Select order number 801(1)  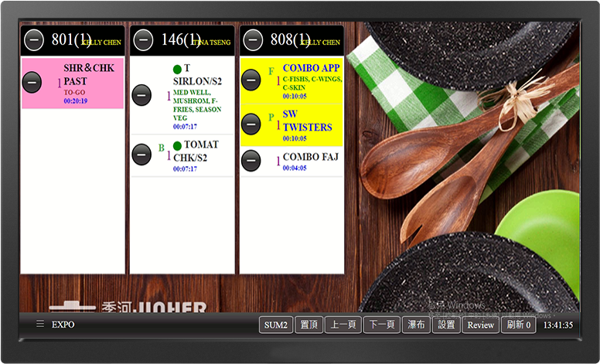pos(71,39)
